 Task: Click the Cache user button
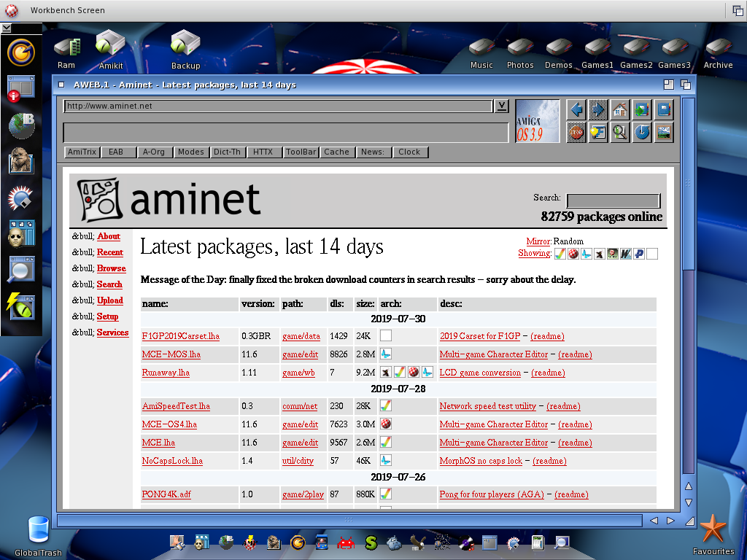point(337,152)
